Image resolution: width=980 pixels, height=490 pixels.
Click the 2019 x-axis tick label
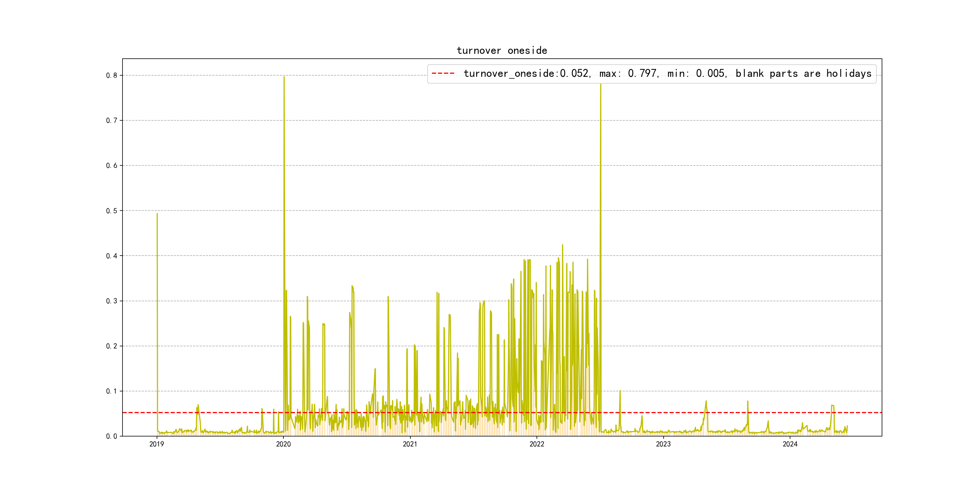156,444
